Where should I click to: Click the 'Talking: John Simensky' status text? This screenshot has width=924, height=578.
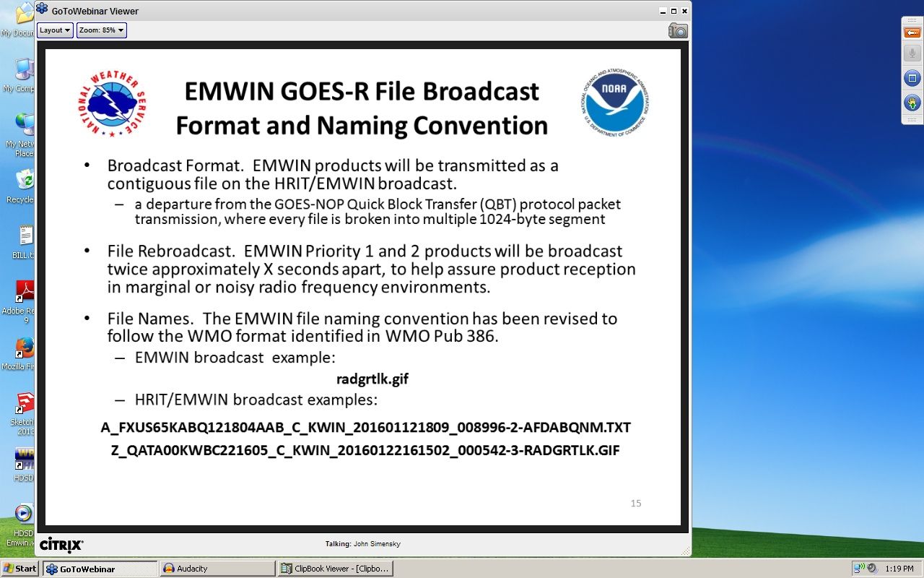click(x=362, y=544)
